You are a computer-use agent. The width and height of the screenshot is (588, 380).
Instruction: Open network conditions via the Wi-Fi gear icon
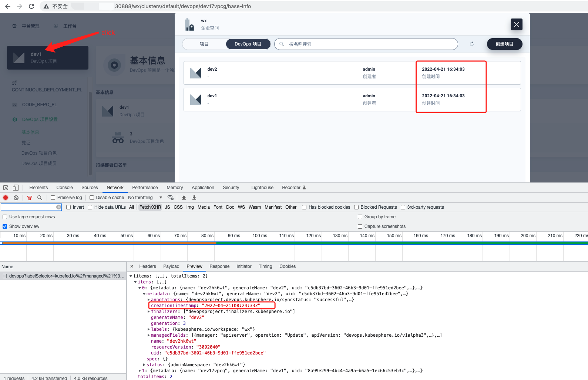[171, 198]
